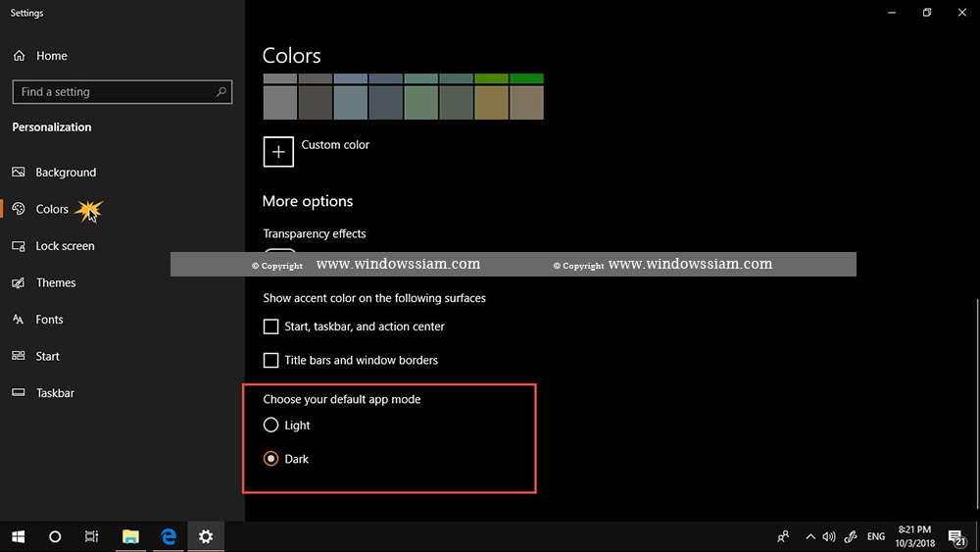Screen dimensions: 980x552
Task: Open Task View from the taskbar
Action: point(92,536)
